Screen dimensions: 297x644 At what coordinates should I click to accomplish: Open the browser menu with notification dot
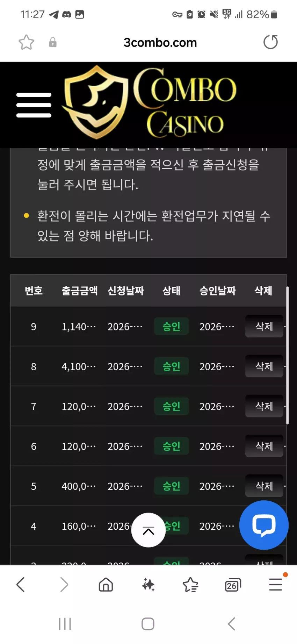pyautogui.click(x=276, y=584)
